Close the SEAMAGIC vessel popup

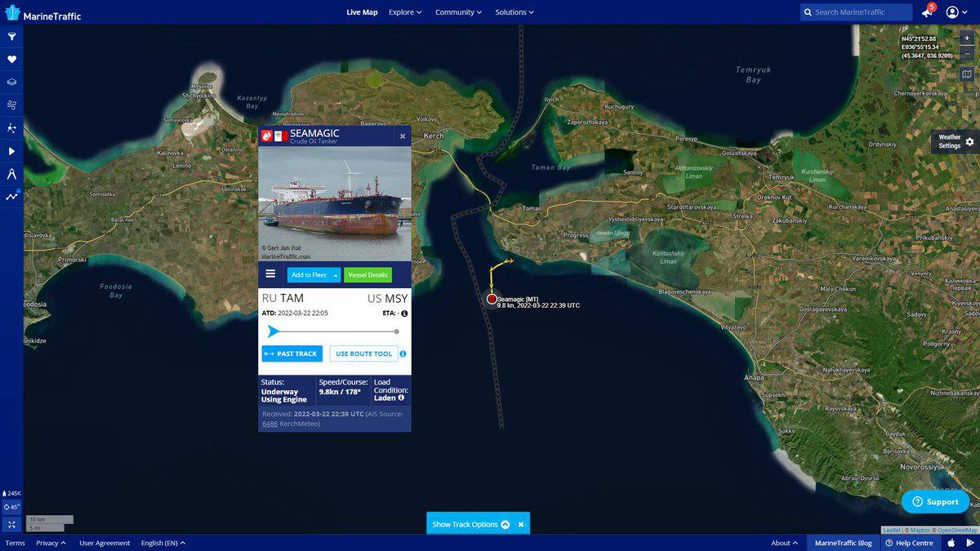coord(402,136)
